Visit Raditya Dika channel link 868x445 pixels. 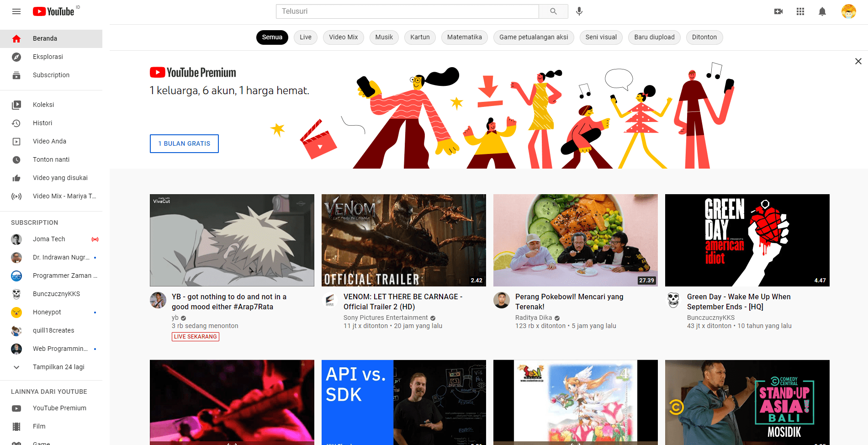coord(534,318)
